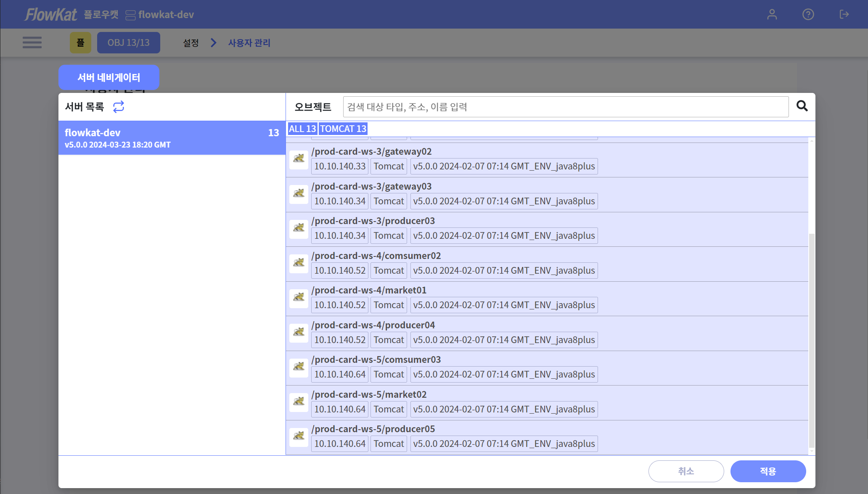Click the logout icon in header

click(x=844, y=14)
